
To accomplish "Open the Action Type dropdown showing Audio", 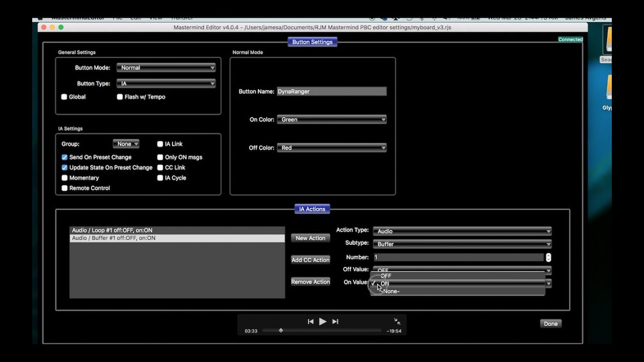I will tap(462, 231).
